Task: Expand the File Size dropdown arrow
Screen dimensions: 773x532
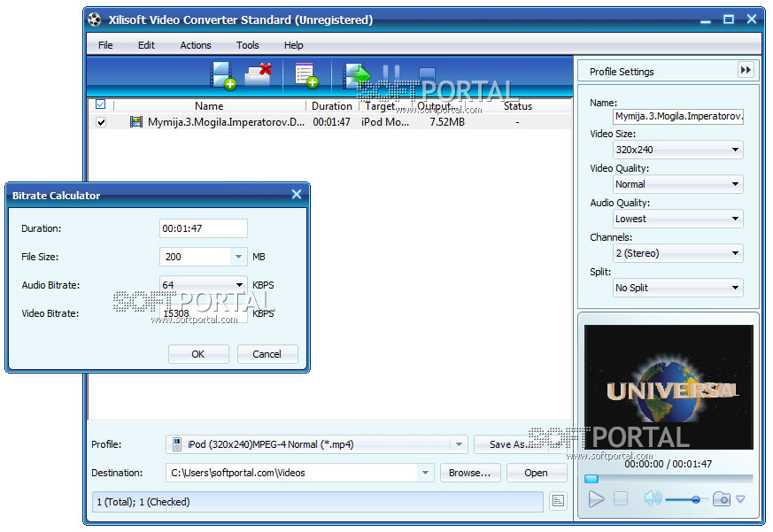Action: [238, 257]
